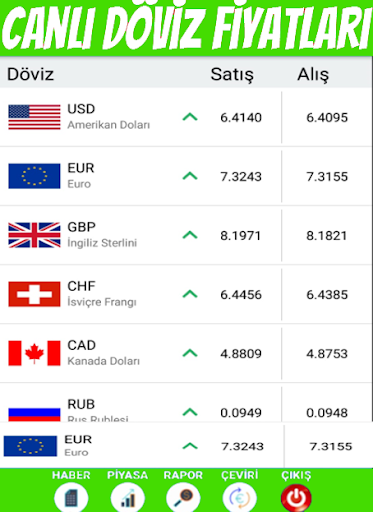
Task: Select EUR selling price 7.3243 in list
Action: pyautogui.click(x=241, y=176)
